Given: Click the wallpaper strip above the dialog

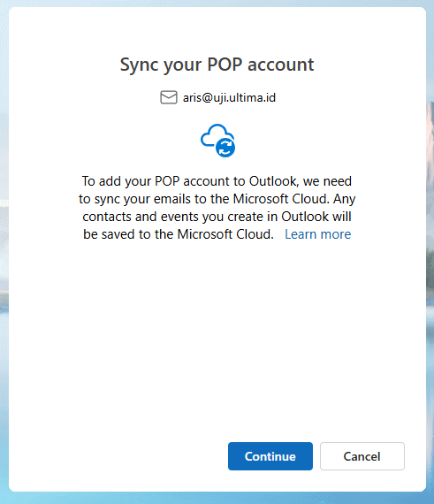Looking at the screenshot, I should [217, 4].
